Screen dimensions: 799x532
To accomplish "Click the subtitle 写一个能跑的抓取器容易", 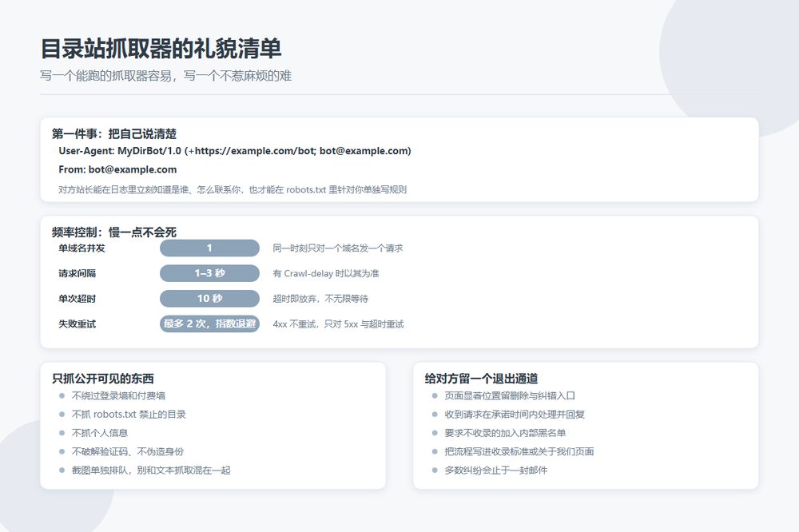I will [x=106, y=76].
